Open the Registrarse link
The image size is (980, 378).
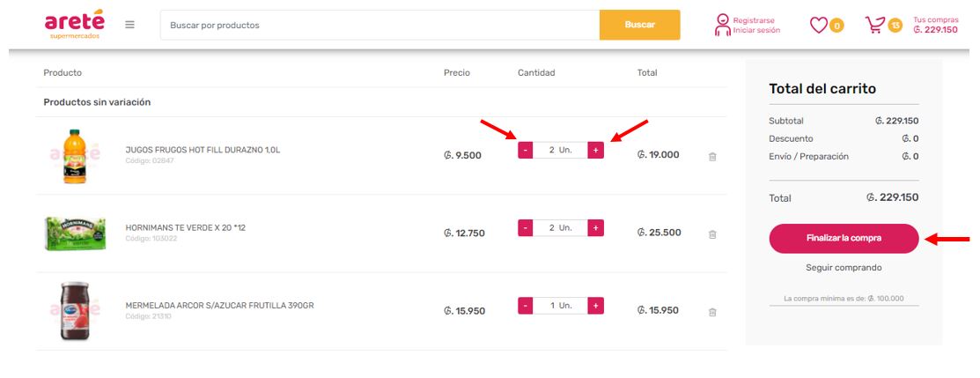[755, 19]
